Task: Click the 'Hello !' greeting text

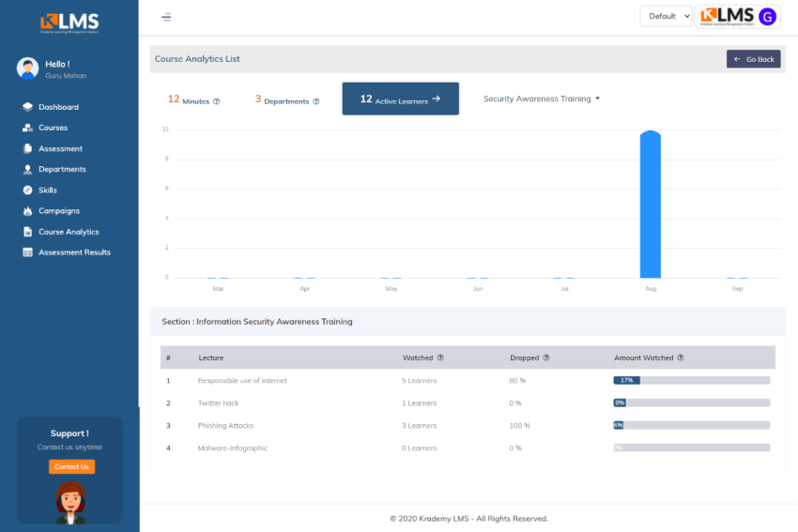Action: (57, 64)
